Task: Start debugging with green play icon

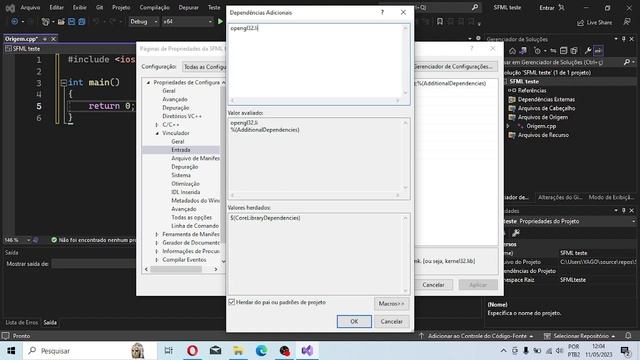Action: coord(220,21)
